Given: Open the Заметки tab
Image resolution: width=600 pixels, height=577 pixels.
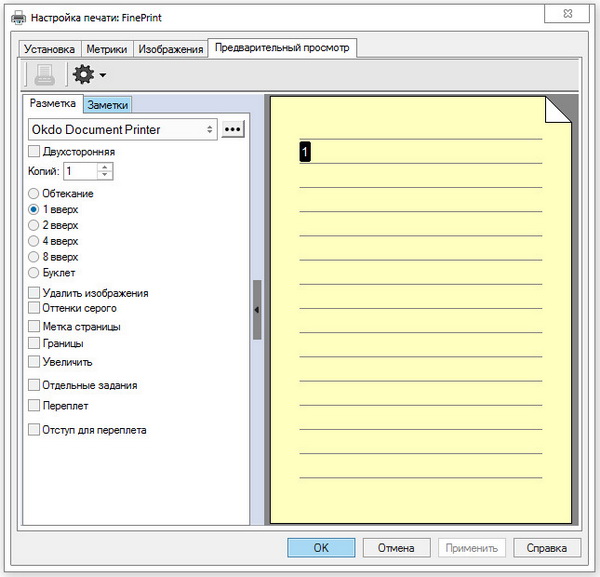Looking at the screenshot, I should click(x=107, y=104).
